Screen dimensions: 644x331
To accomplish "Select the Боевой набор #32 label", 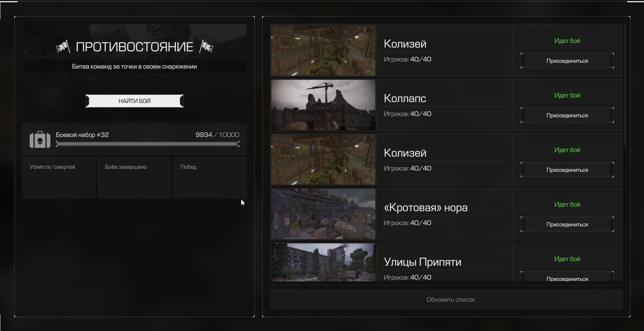I will coord(82,135).
